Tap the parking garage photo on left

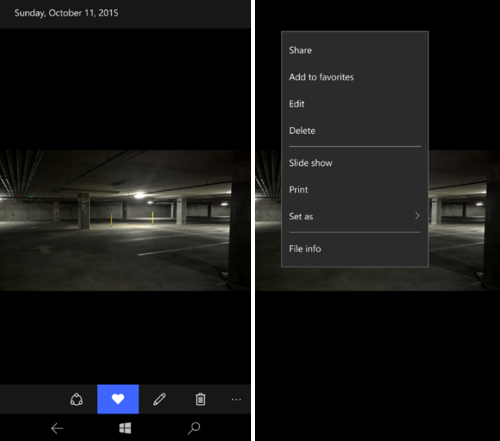pos(125,220)
